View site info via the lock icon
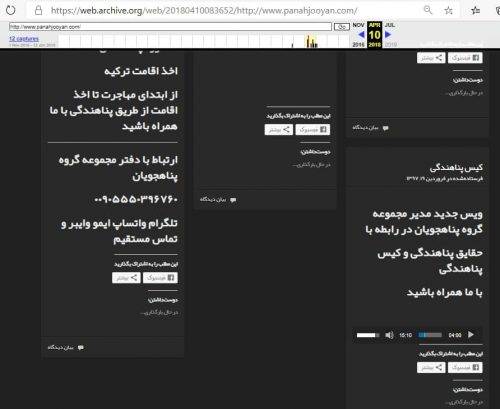 point(39,10)
